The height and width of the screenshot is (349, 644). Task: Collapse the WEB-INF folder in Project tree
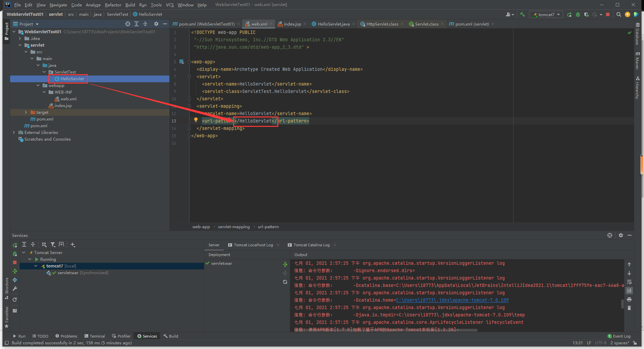[x=44, y=92]
